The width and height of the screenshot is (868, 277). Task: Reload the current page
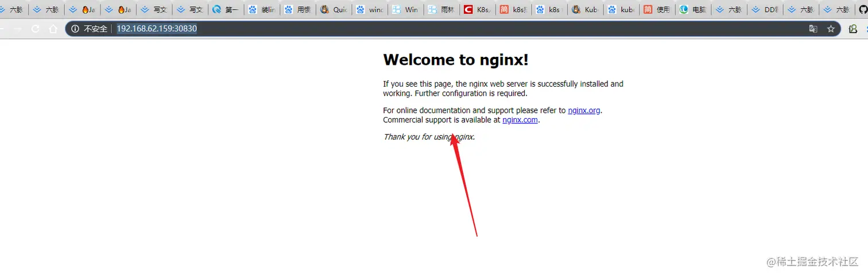click(36, 29)
